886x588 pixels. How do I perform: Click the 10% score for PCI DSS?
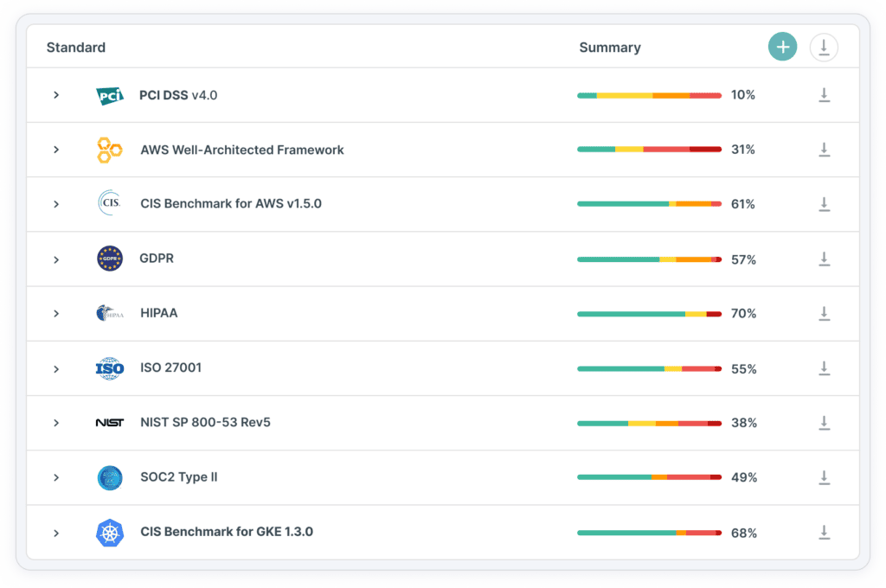click(x=743, y=95)
